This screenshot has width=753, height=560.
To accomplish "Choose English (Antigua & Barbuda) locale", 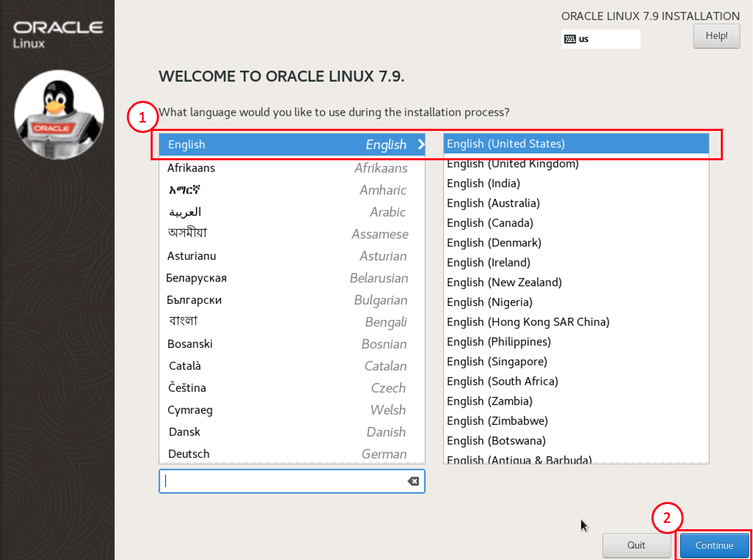I will pyautogui.click(x=576, y=458).
